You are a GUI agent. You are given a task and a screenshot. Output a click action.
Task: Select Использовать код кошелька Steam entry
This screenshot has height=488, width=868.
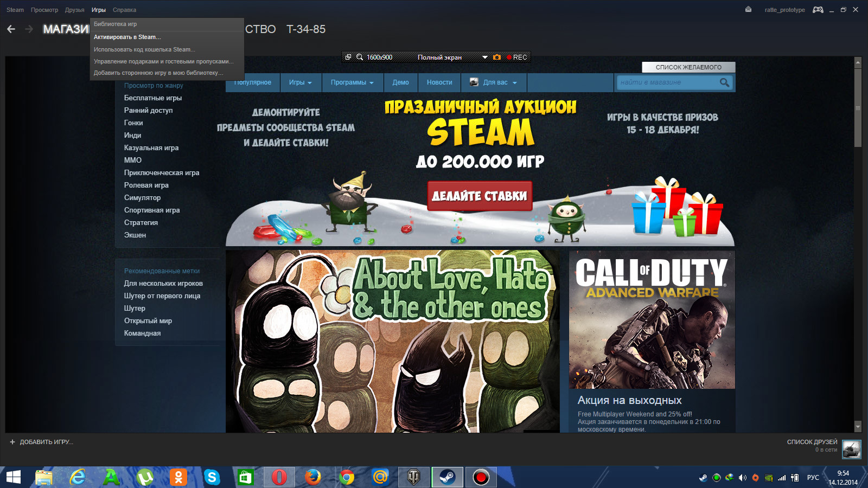pos(167,49)
